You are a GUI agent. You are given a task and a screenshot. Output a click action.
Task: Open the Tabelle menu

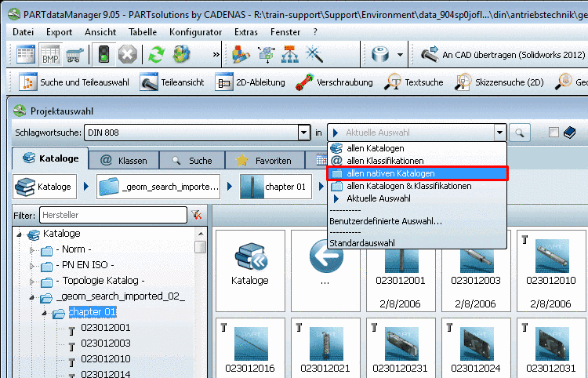click(143, 32)
